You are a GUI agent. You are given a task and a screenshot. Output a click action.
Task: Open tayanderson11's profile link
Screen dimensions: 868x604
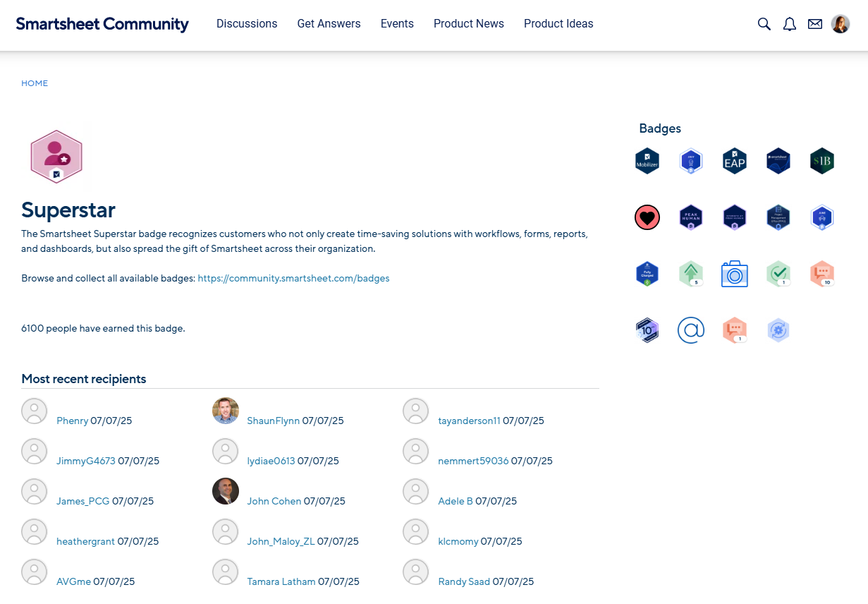(469, 421)
